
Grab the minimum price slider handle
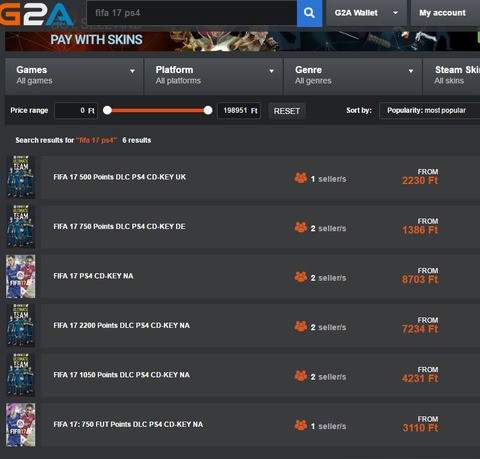[107, 110]
